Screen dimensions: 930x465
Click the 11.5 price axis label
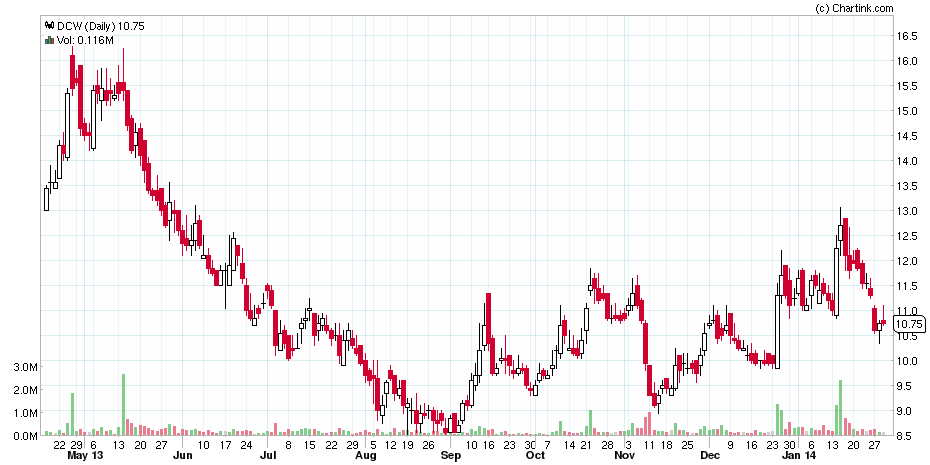coord(906,286)
